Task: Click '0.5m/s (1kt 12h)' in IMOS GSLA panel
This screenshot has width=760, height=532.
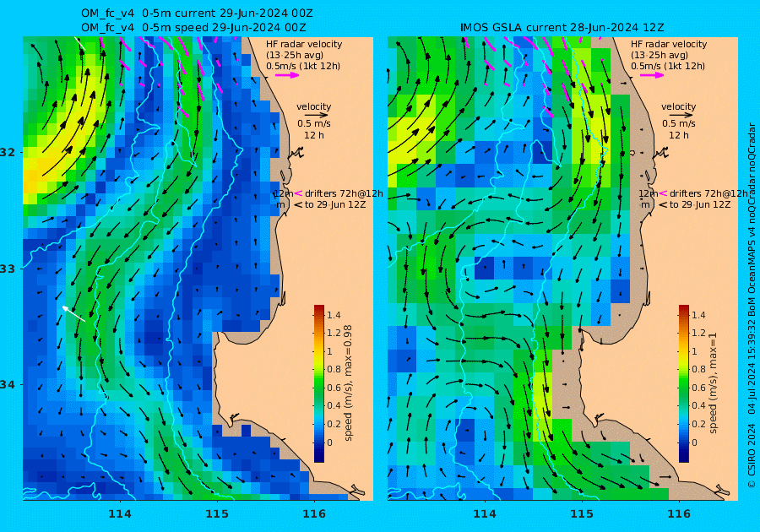Action: (667, 66)
